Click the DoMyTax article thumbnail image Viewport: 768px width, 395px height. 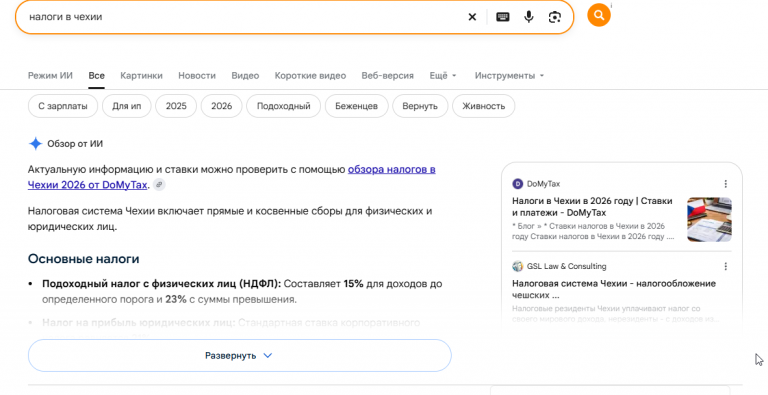(709, 220)
